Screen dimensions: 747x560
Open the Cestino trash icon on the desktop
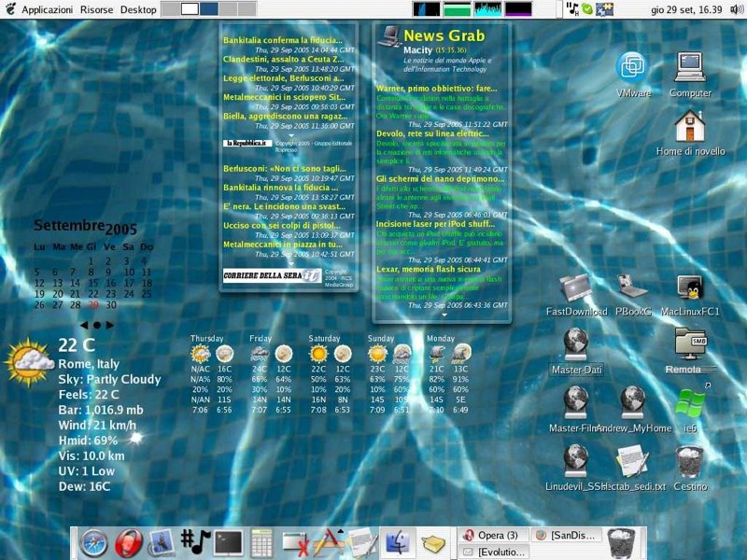690,461
